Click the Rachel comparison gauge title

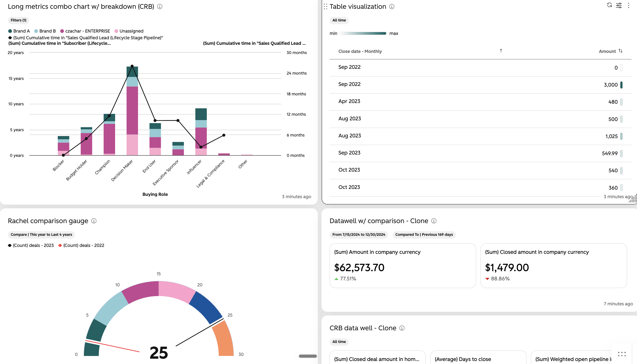48,221
